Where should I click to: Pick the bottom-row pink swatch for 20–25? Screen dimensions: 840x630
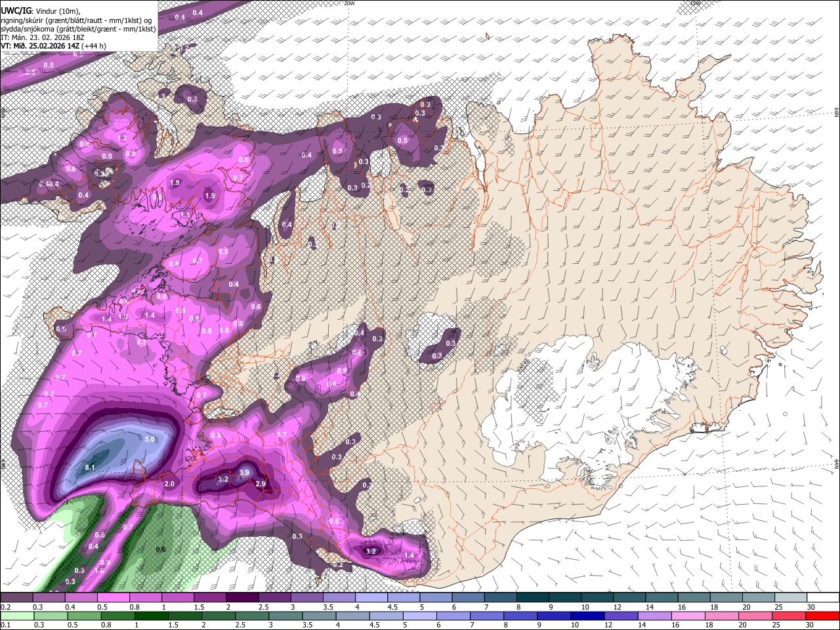[x=754, y=616]
